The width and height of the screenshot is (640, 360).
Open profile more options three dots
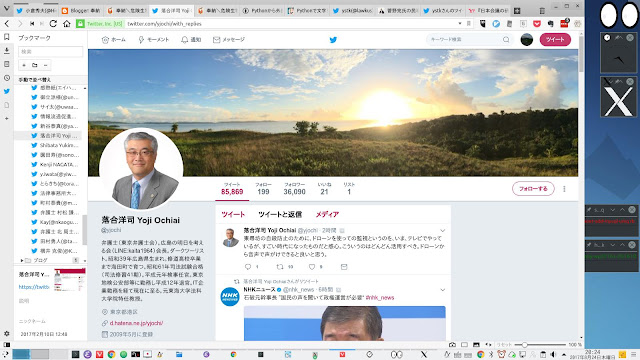point(564,189)
